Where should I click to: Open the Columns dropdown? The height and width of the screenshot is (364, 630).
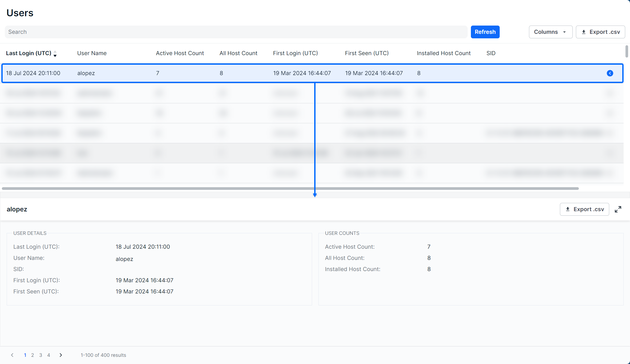pyautogui.click(x=550, y=32)
